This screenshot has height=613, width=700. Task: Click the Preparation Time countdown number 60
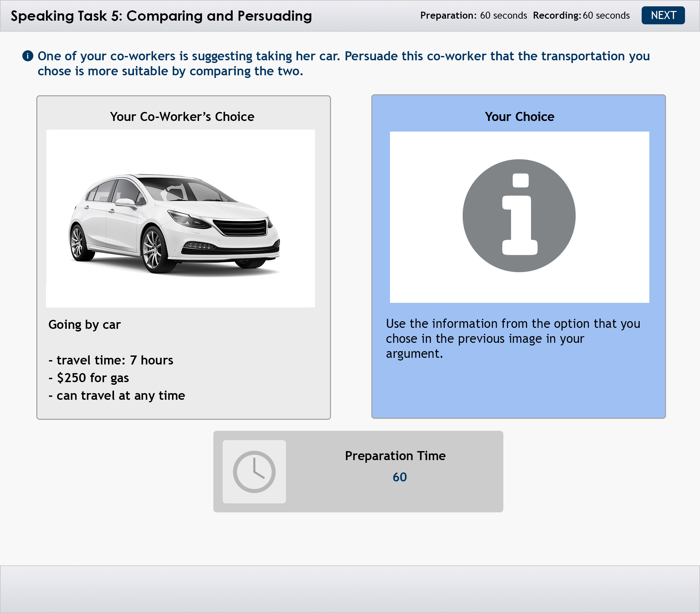point(399,477)
